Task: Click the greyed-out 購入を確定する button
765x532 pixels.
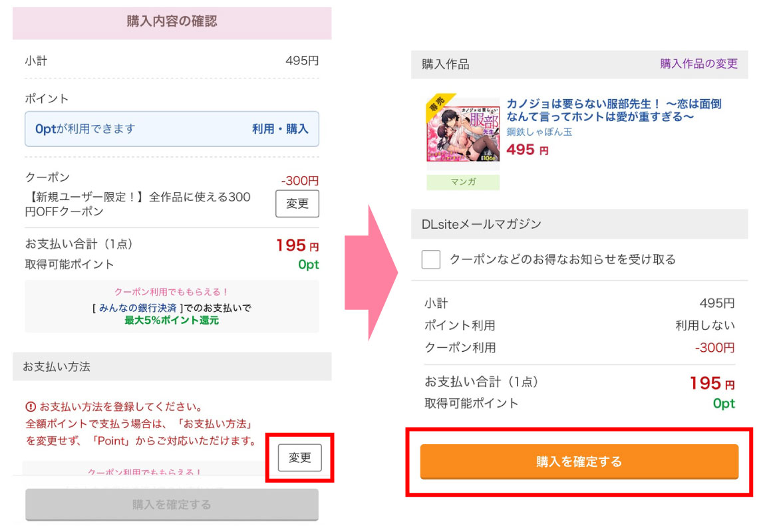Action: [x=172, y=505]
